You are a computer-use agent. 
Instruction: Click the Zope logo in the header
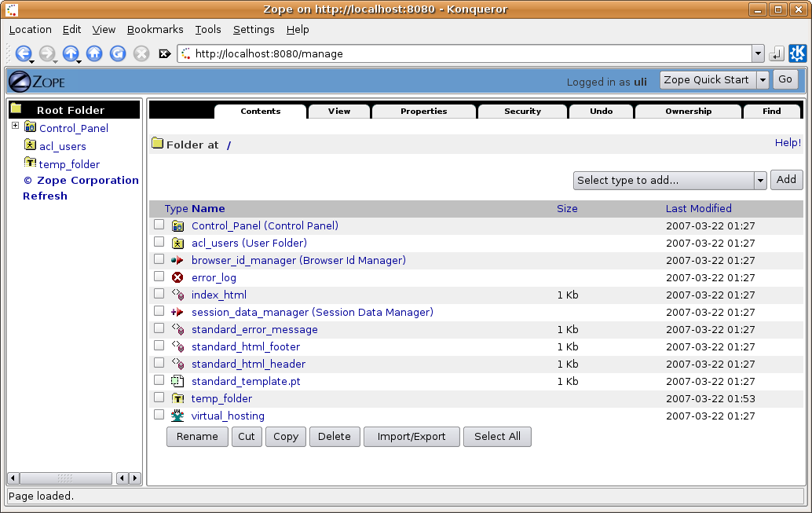[37, 82]
